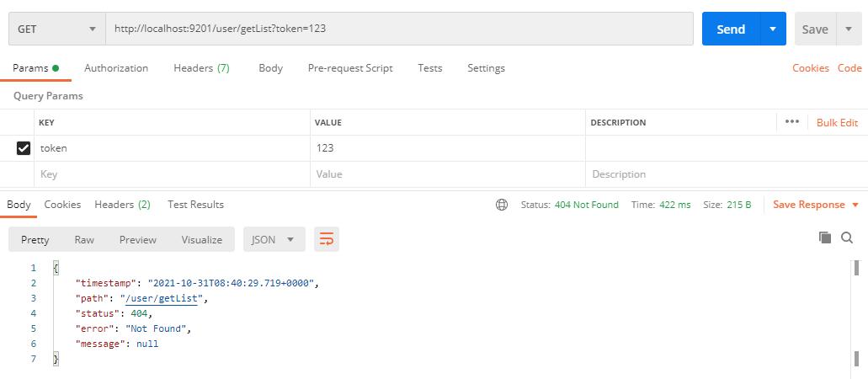Expand the Save dropdown arrow

[x=848, y=29]
